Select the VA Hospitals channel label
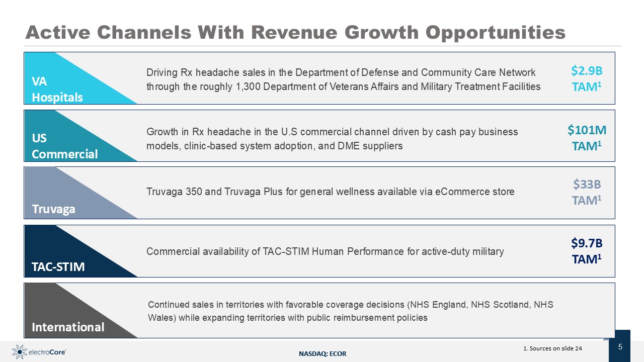The width and height of the screenshot is (644, 362). tap(57, 89)
